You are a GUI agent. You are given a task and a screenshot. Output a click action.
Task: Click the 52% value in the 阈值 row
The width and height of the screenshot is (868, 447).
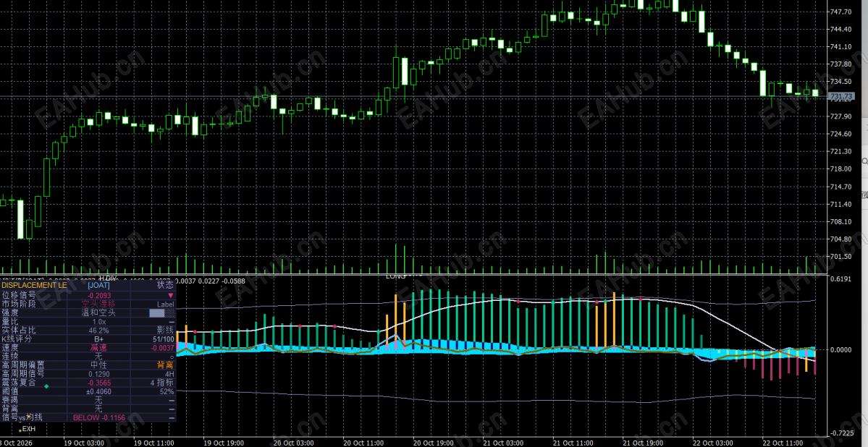[x=167, y=392]
